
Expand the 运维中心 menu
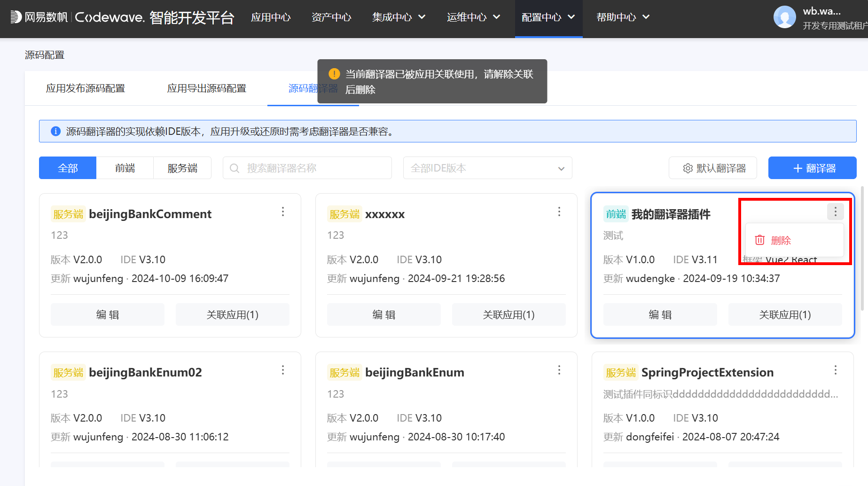473,17
